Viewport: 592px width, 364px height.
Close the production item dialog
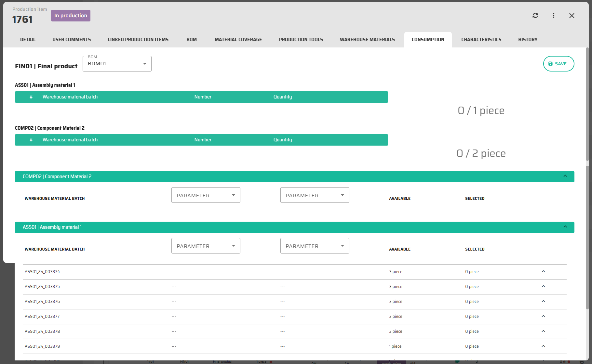coord(572,16)
